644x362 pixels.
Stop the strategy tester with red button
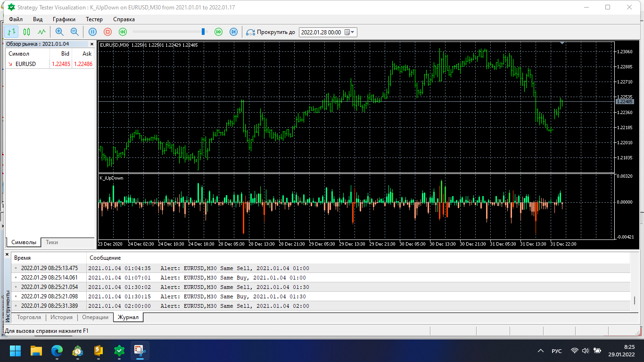click(x=107, y=32)
